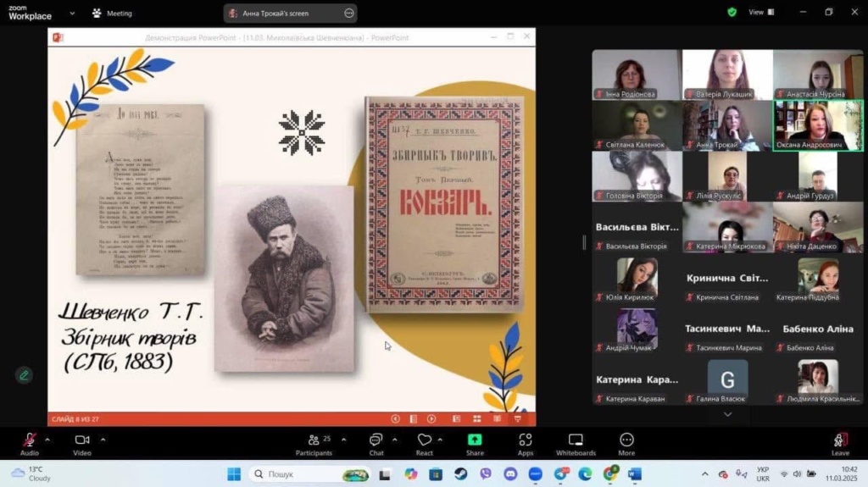Open Discord from the taskbar
This screenshot has height=487, width=868.
tap(510, 474)
